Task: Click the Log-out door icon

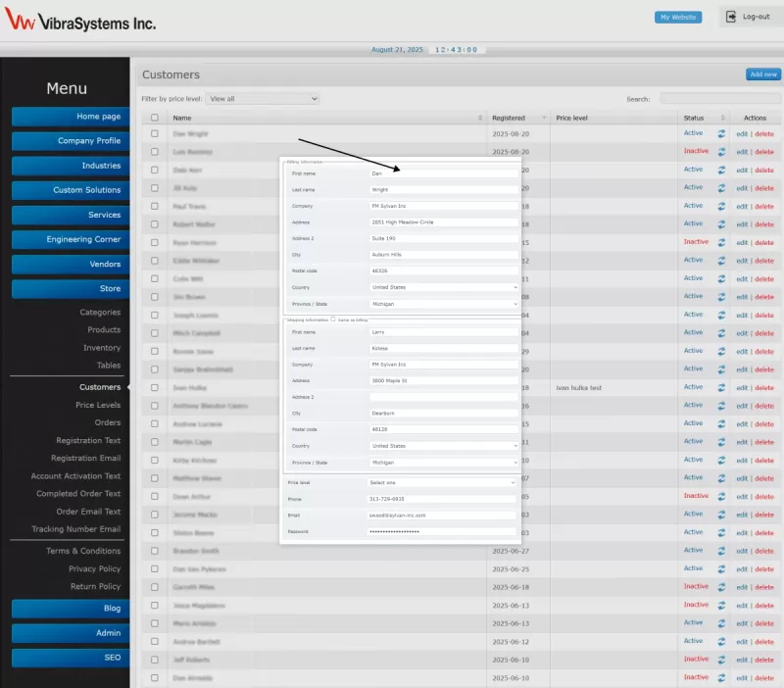Action: [x=732, y=17]
